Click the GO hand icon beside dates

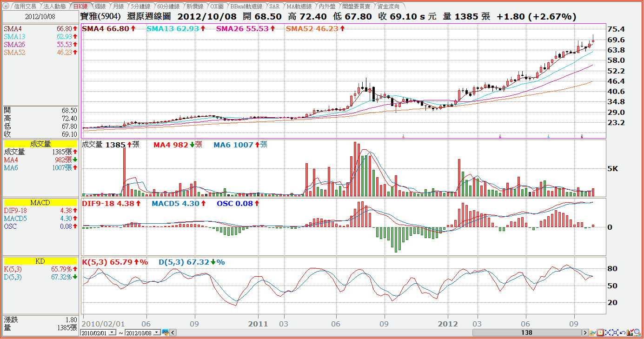[165, 332]
